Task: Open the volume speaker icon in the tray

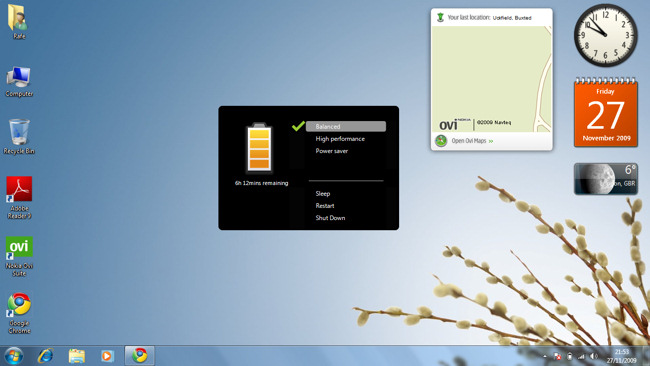Action: tap(594, 356)
